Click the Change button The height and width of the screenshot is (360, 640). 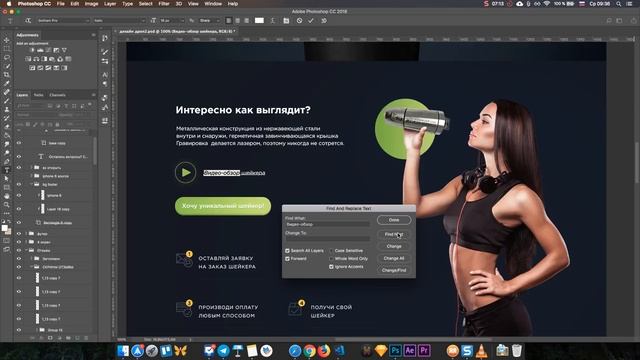(x=394, y=246)
